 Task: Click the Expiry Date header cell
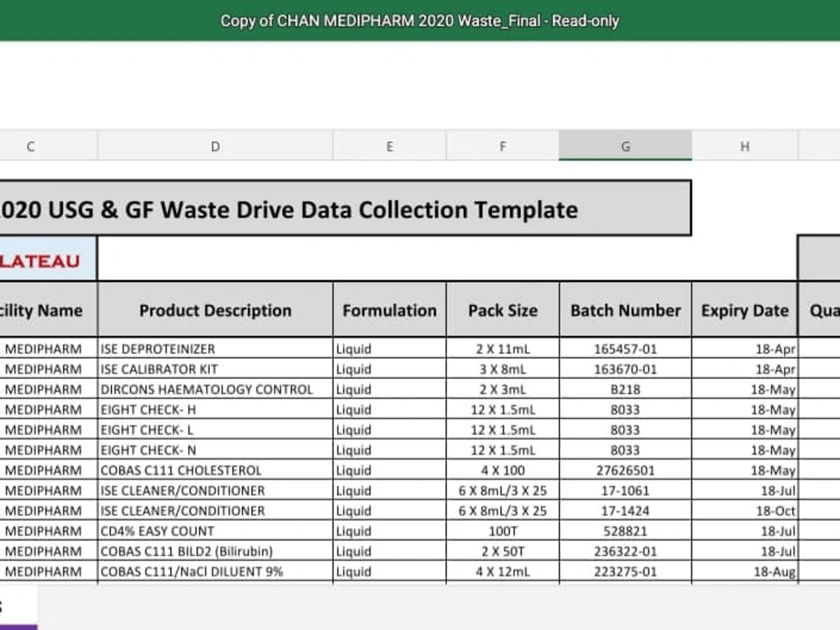click(744, 310)
